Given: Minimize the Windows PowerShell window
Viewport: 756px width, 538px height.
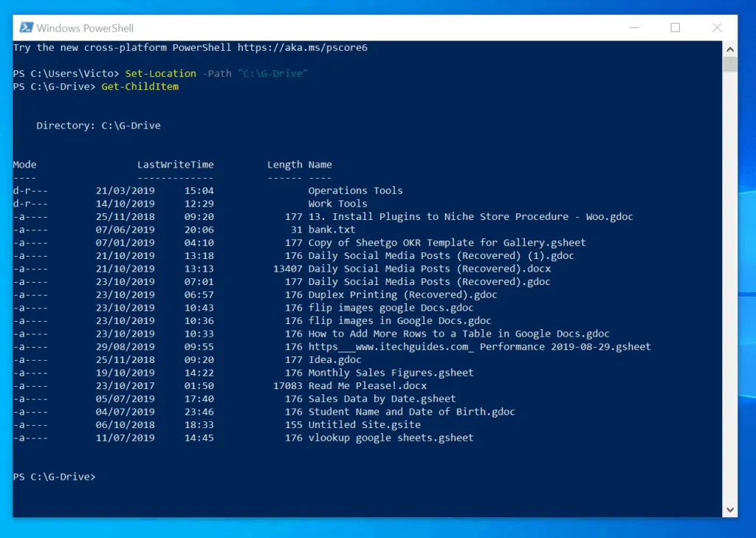Looking at the screenshot, I should (634, 27).
